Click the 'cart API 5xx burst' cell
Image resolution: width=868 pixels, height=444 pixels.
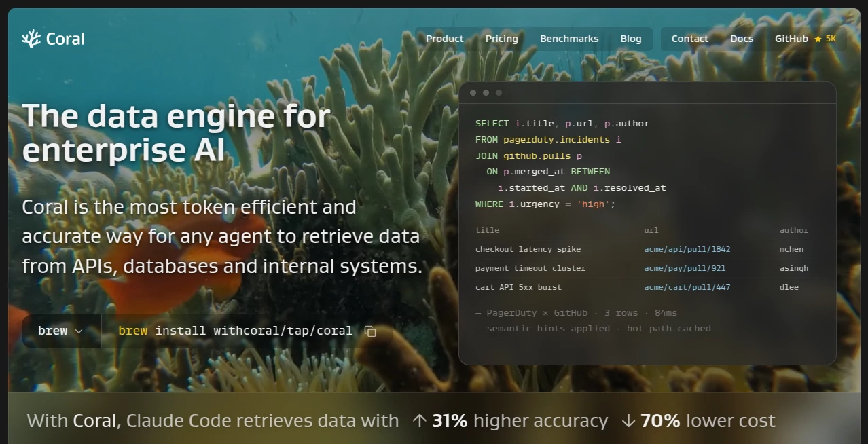[x=518, y=287]
